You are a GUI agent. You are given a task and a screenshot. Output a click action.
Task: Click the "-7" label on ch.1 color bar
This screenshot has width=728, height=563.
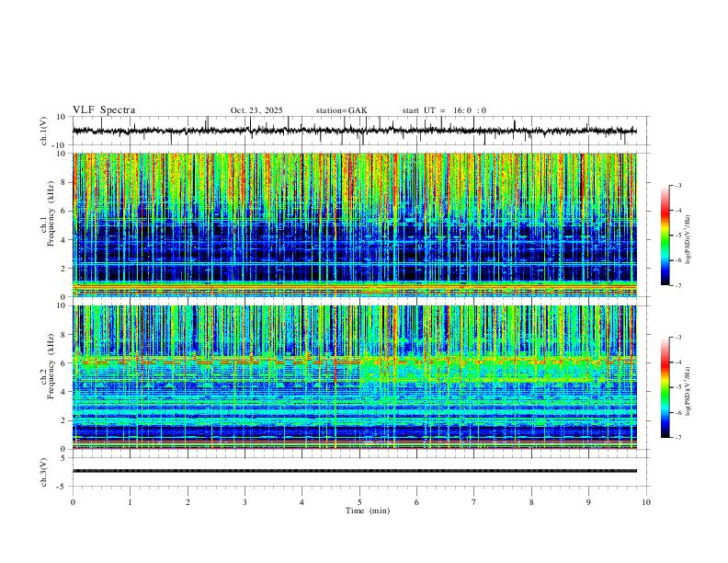click(x=677, y=285)
